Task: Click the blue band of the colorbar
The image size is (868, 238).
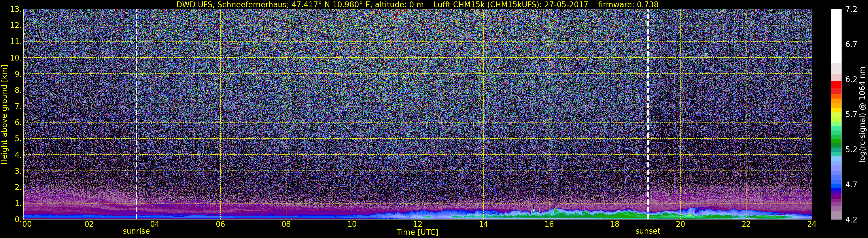Action: 836,190
